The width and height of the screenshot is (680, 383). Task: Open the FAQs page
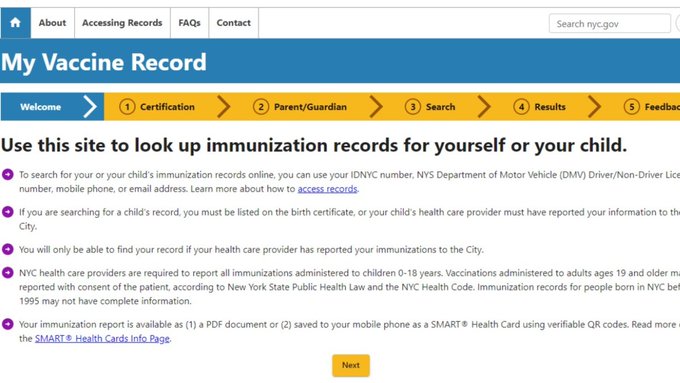[190, 23]
